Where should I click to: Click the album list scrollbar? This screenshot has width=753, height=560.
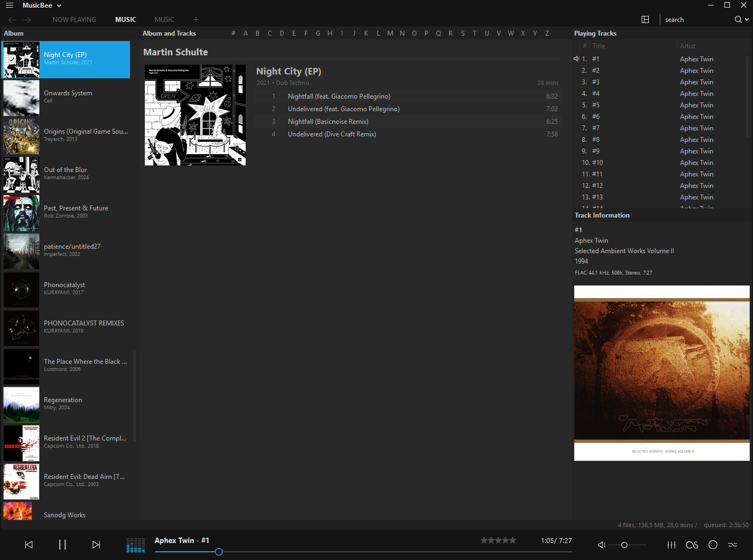pos(135,396)
